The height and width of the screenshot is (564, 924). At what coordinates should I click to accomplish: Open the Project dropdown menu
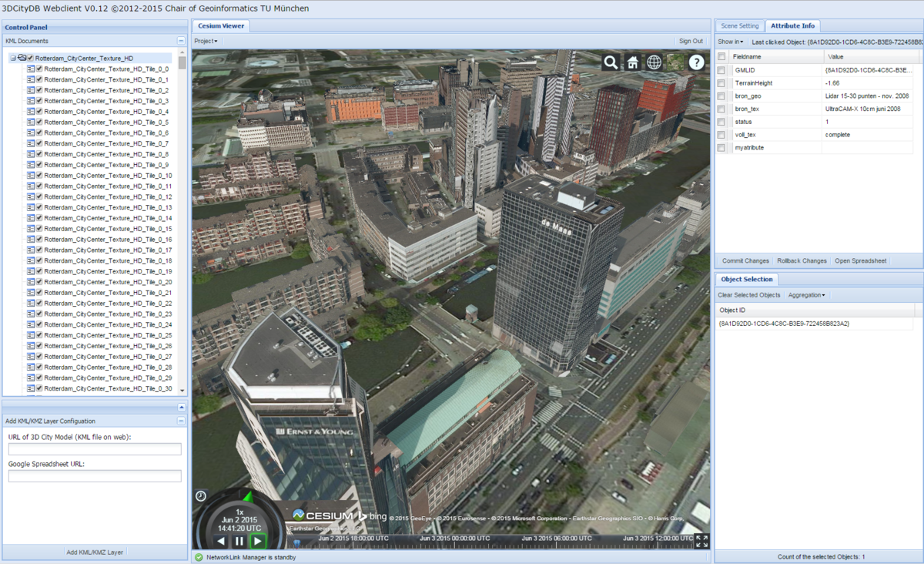[x=206, y=41]
